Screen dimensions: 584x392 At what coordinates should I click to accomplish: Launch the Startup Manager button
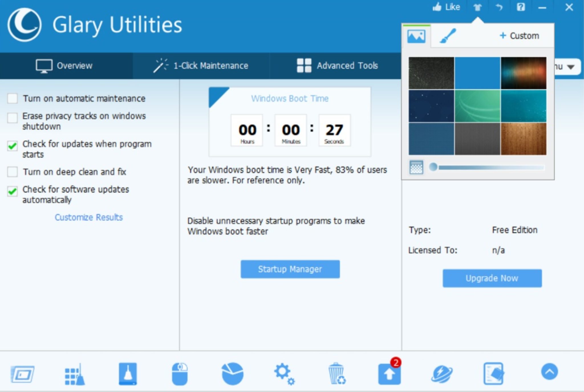point(290,269)
